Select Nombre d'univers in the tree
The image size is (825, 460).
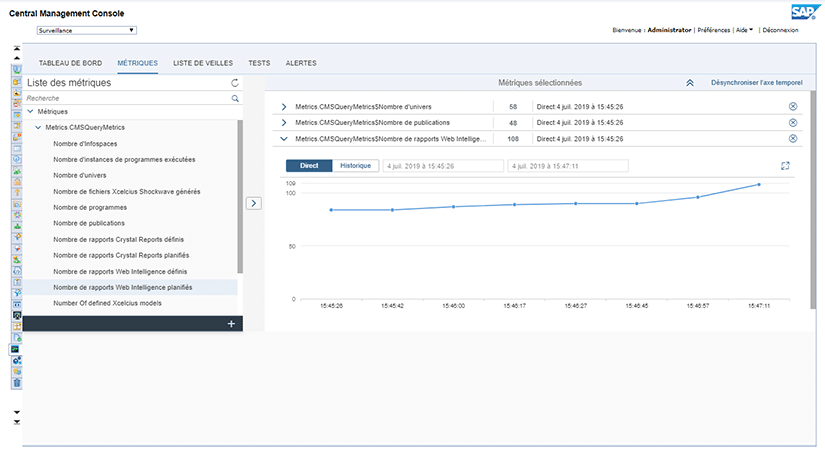79,175
